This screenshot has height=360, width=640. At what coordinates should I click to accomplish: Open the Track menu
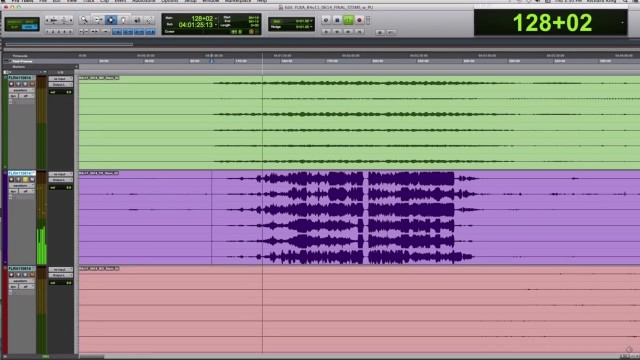89,1
